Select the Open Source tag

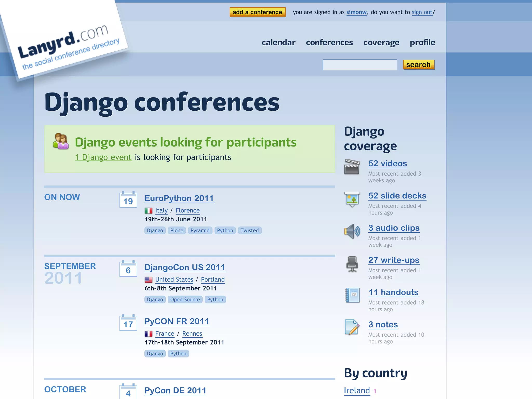point(185,300)
